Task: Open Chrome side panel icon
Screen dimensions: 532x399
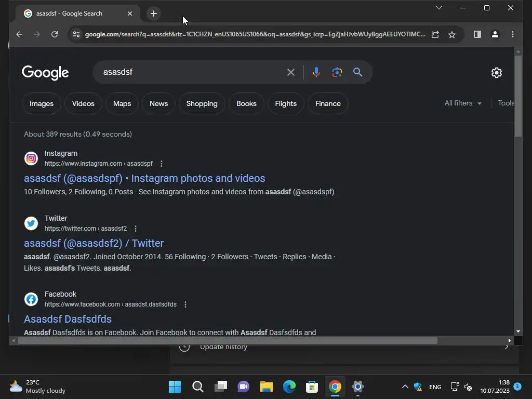Action: [x=477, y=34]
